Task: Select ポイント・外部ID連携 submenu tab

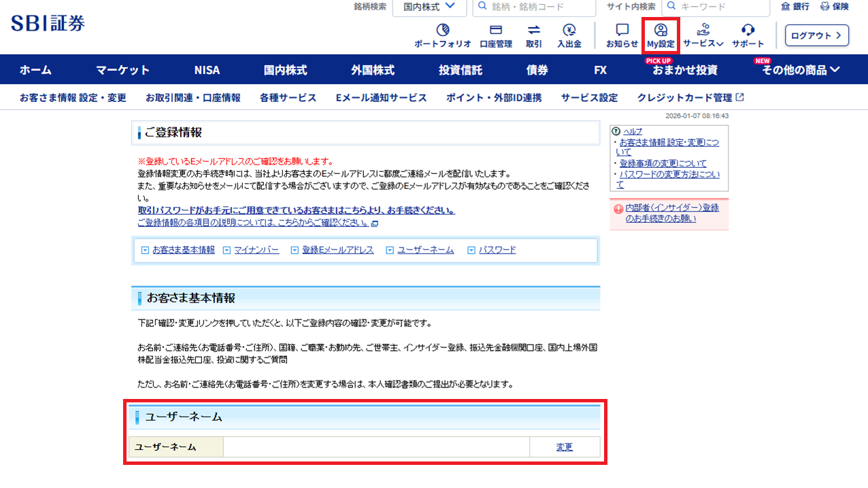Action: tap(494, 98)
